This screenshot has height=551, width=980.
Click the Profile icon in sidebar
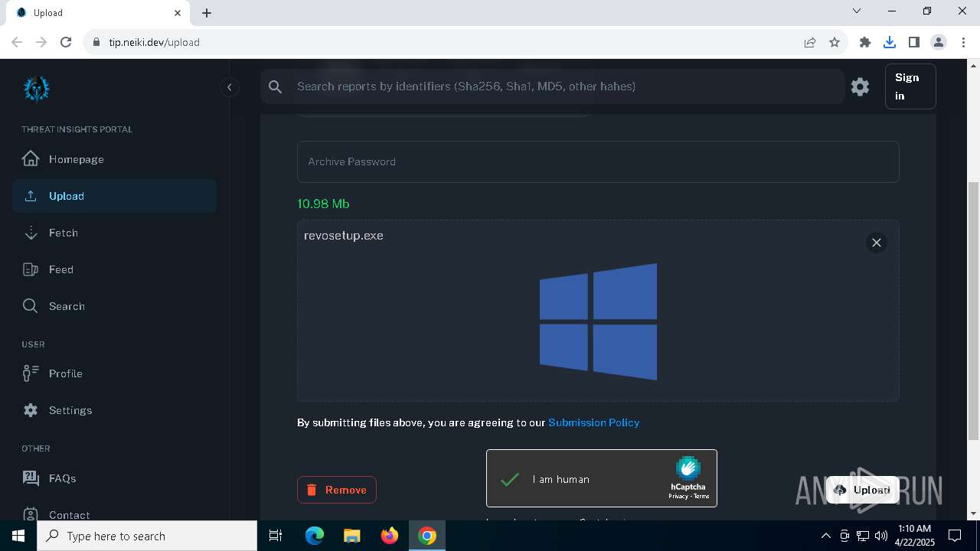pyautogui.click(x=31, y=373)
